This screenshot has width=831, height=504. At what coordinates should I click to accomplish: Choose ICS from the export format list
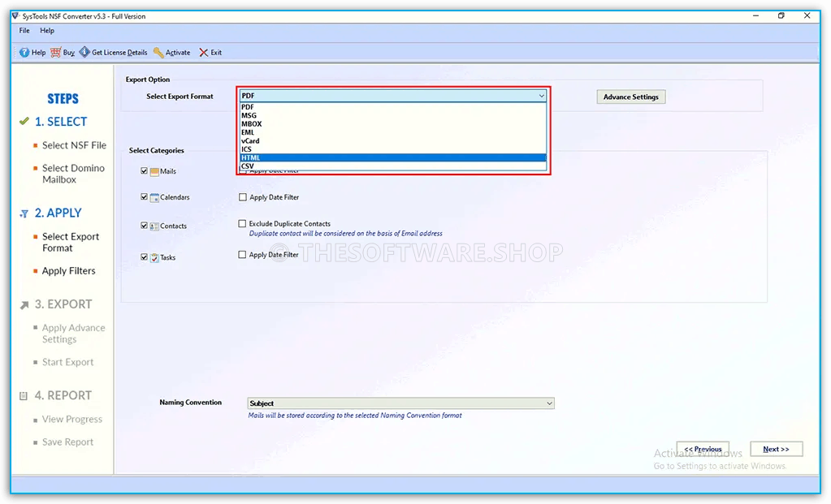pos(392,149)
